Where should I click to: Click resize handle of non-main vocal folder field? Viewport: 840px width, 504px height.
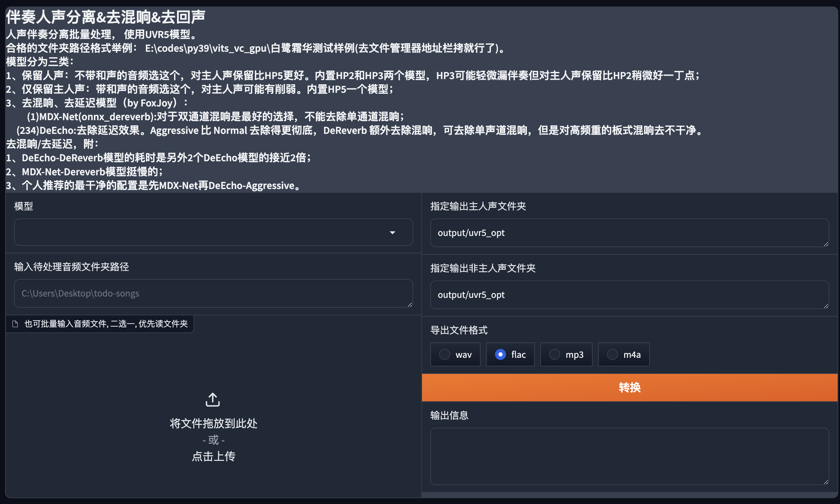click(x=826, y=306)
